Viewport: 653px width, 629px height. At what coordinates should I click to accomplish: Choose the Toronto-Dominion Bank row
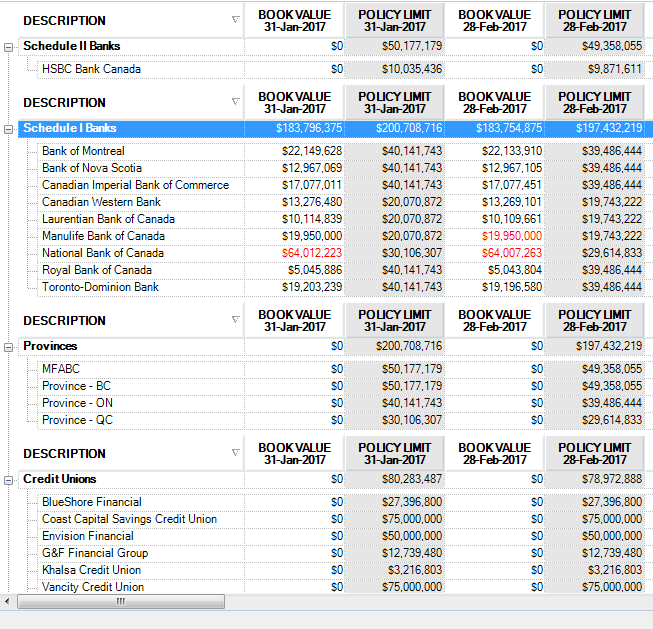100,287
